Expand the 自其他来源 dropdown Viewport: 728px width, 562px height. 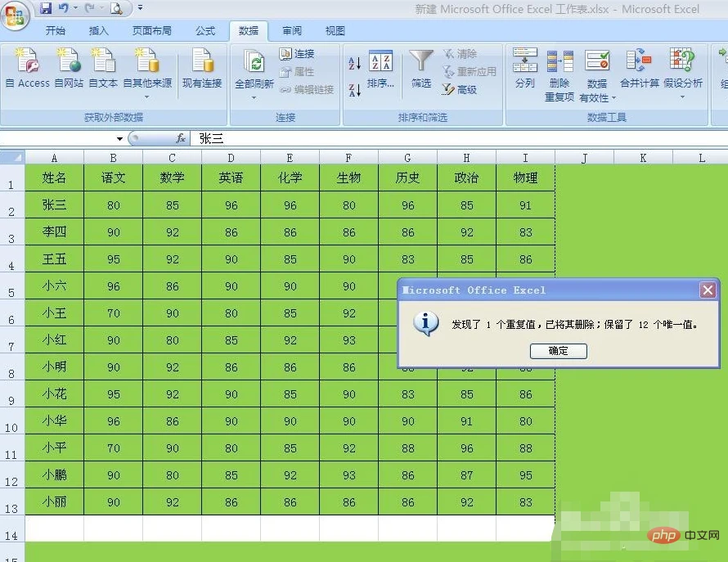pyautogui.click(x=147, y=97)
